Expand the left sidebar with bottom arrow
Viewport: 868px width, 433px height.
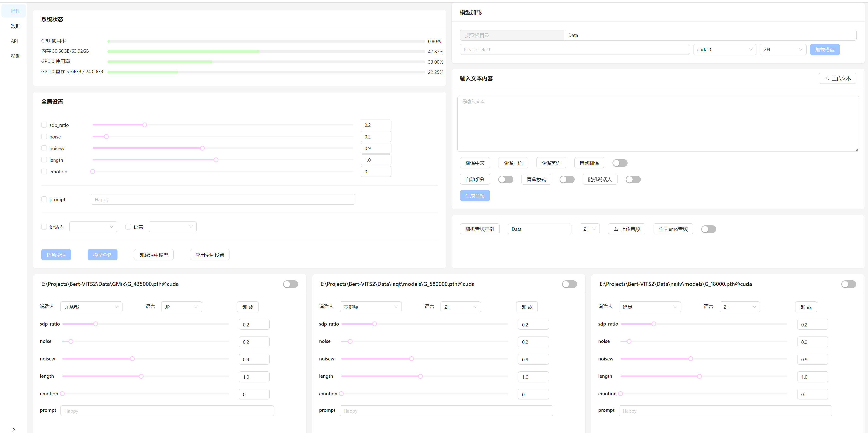tap(14, 429)
